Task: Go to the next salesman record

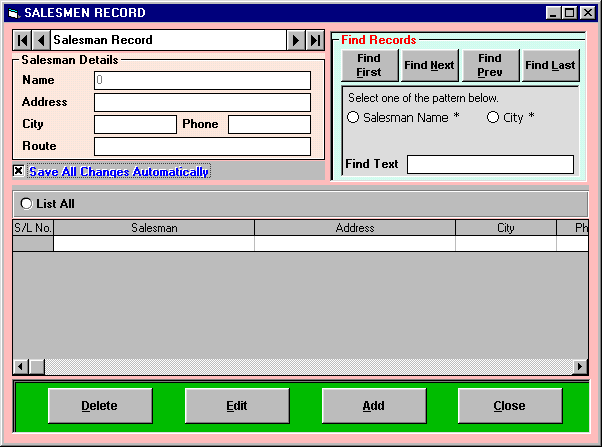Action: coord(296,40)
